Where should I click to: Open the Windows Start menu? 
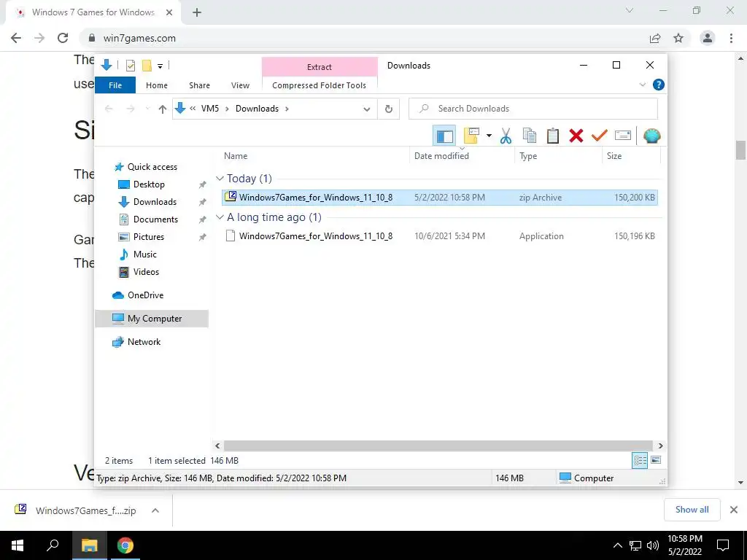click(x=18, y=545)
